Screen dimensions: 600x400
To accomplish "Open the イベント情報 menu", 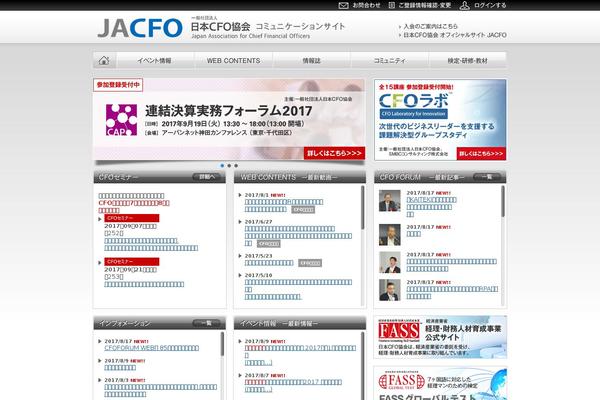I will (x=155, y=60).
